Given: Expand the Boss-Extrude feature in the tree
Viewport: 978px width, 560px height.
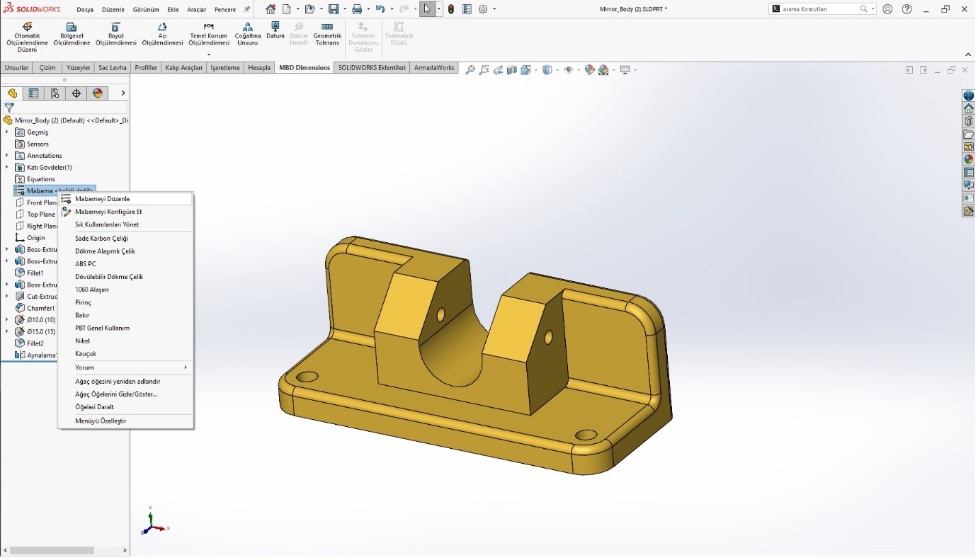Looking at the screenshot, I should [x=7, y=249].
